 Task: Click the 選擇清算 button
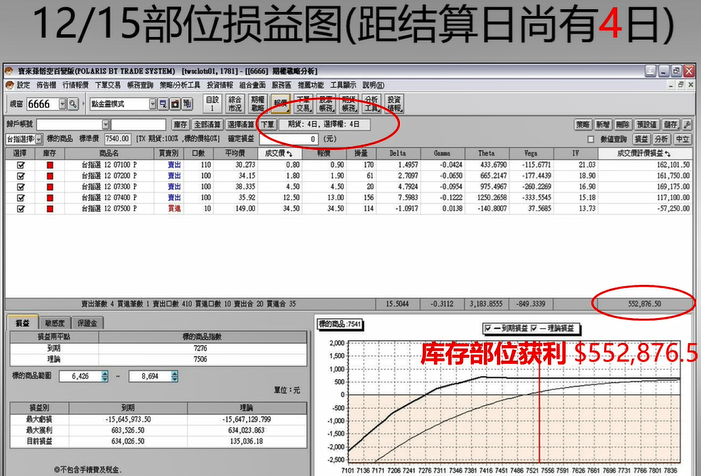click(x=241, y=125)
